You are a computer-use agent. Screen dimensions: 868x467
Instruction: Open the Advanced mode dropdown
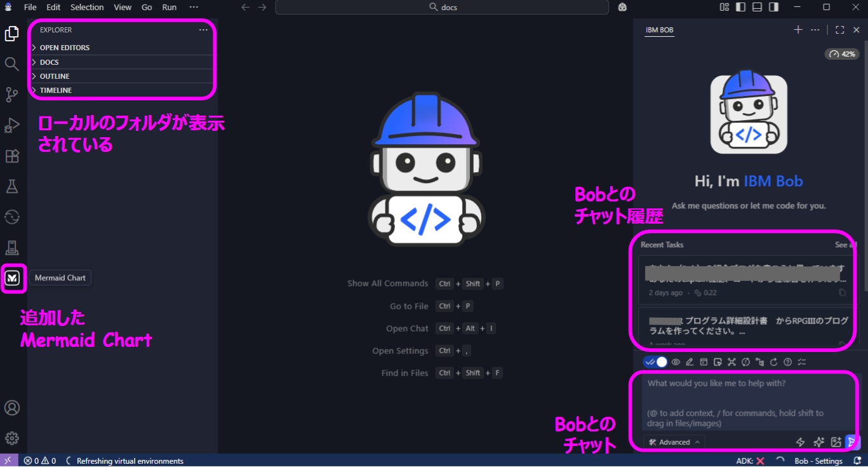674,442
